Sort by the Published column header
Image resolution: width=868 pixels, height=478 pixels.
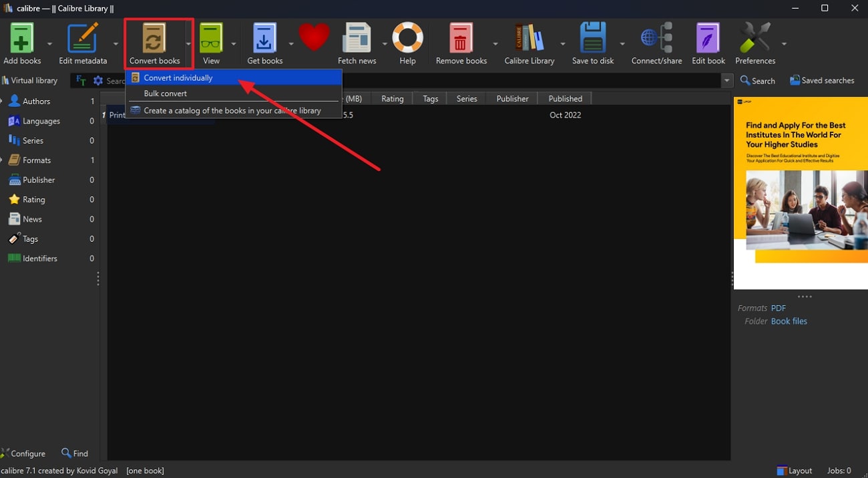coord(566,99)
